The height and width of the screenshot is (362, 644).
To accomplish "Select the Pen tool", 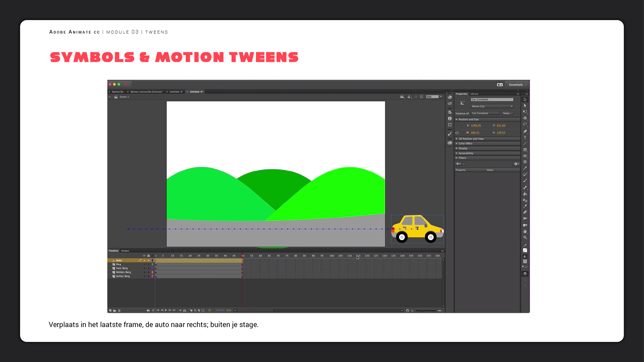I will [525, 131].
